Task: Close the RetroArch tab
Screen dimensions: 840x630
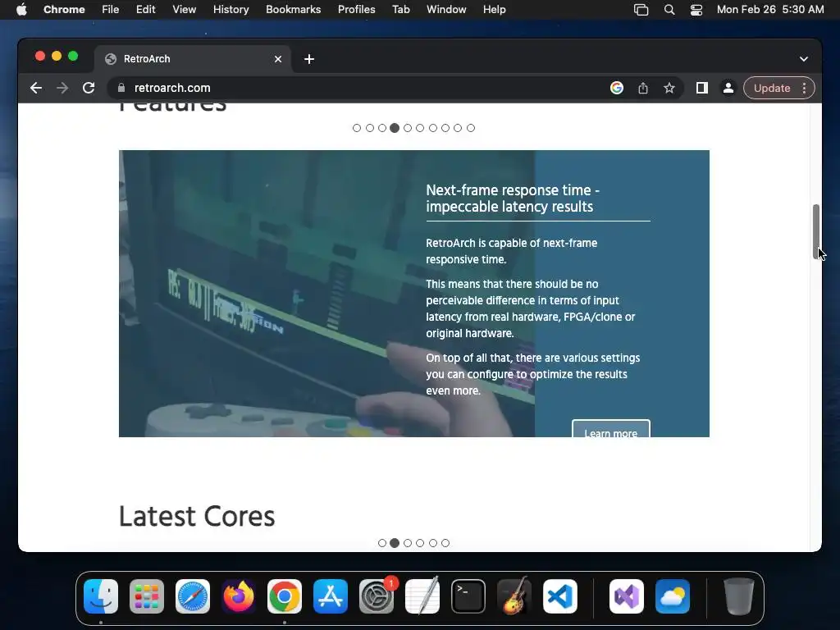Action: click(278, 59)
